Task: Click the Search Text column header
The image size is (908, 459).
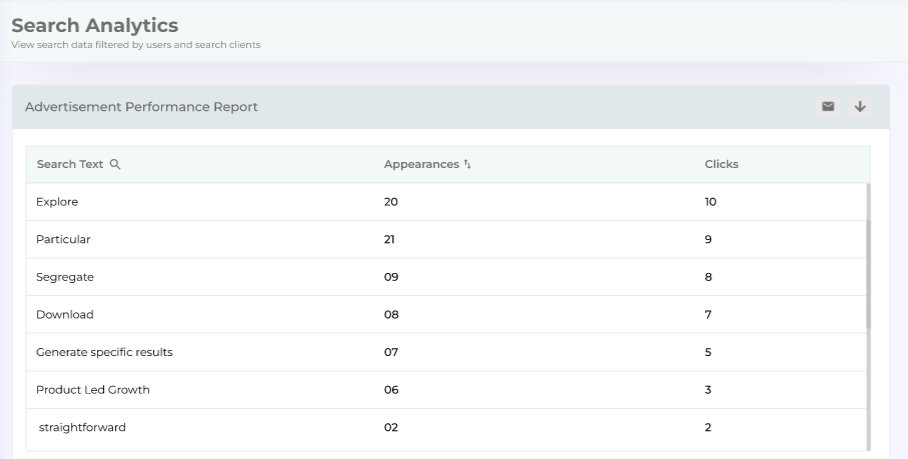Action: tap(69, 165)
